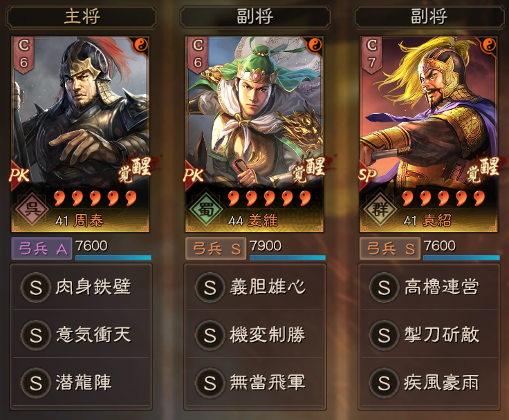Viewport: 509px width, 420px height.
Task: Click the 呉 faction emblem on 周泰's card
Action: (32, 209)
